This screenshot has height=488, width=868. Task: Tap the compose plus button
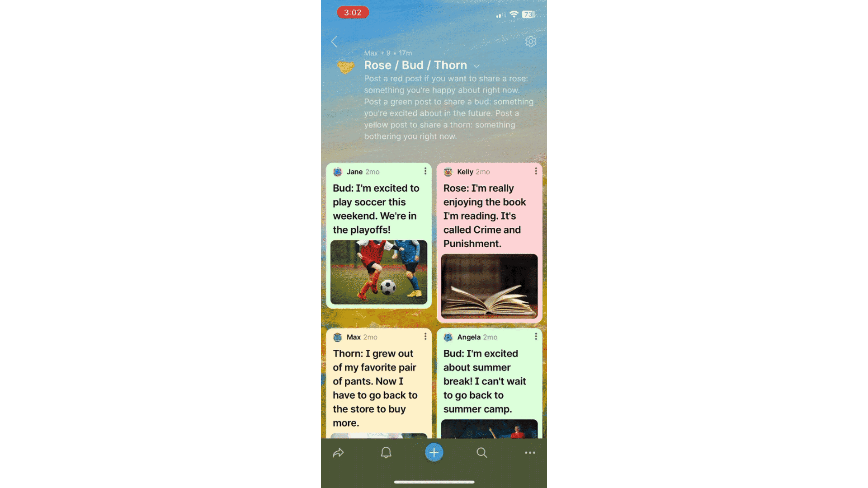434,453
